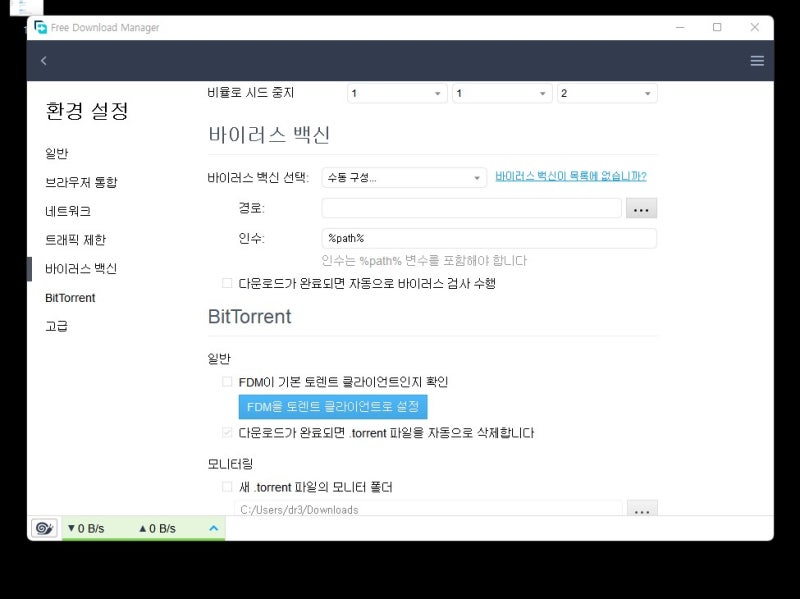Click FDM을 토렌트 클라이언트로 설정 button

(x=333, y=407)
